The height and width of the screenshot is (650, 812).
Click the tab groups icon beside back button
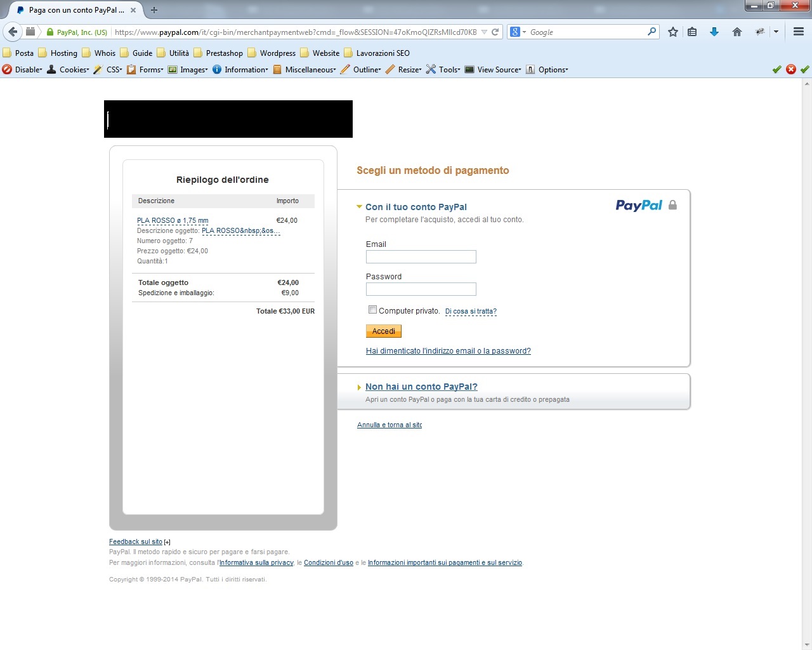(x=30, y=32)
